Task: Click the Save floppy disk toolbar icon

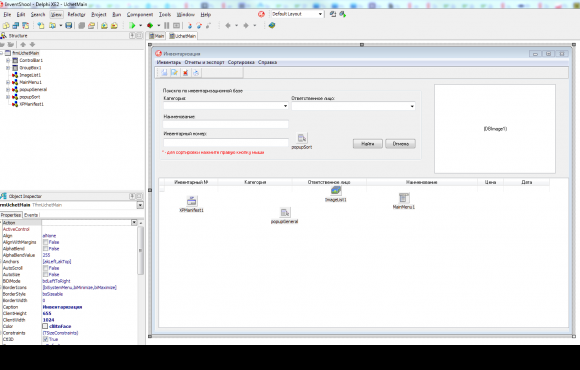Action: (68, 26)
